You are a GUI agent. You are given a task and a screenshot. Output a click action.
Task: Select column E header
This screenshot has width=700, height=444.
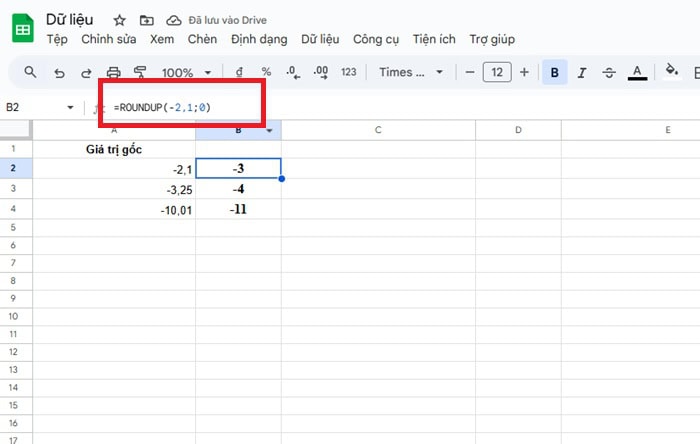tap(667, 130)
